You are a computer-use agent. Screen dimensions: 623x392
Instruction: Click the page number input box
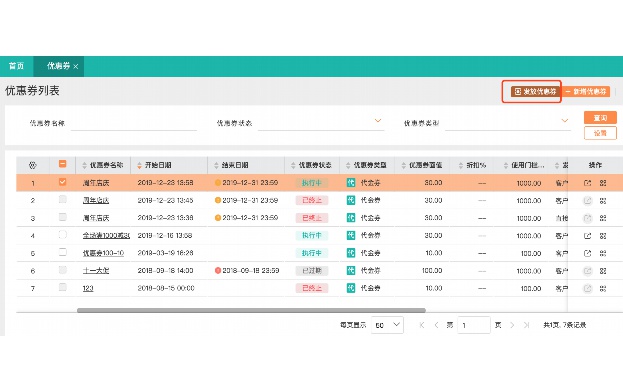[x=474, y=325]
